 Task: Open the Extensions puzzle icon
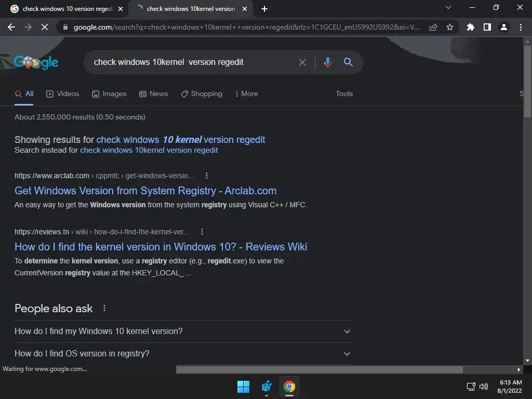tap(470, 27)
